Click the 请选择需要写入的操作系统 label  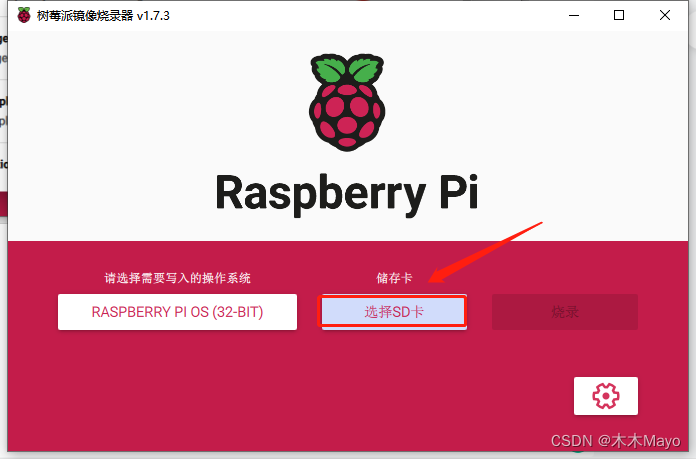(177, 278)
